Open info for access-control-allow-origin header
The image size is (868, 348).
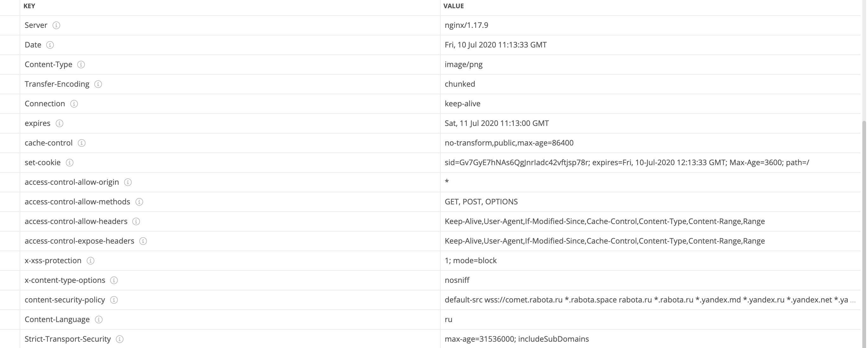(128, 182)
